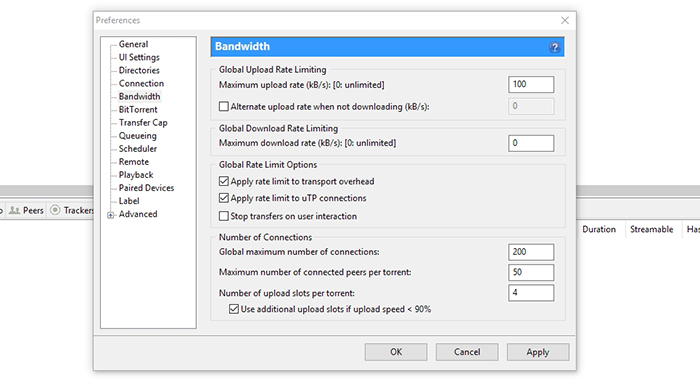This screenshot has height=384, width=700.
Task: Enable alternate upload rate when not downloading
Action: click(x=224, y=106)
